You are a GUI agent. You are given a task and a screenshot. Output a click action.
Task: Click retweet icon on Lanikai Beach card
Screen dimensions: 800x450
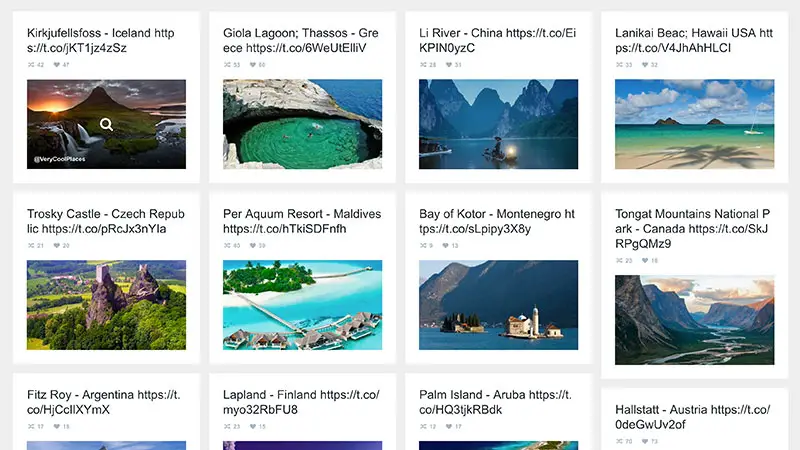click(619, 65)
